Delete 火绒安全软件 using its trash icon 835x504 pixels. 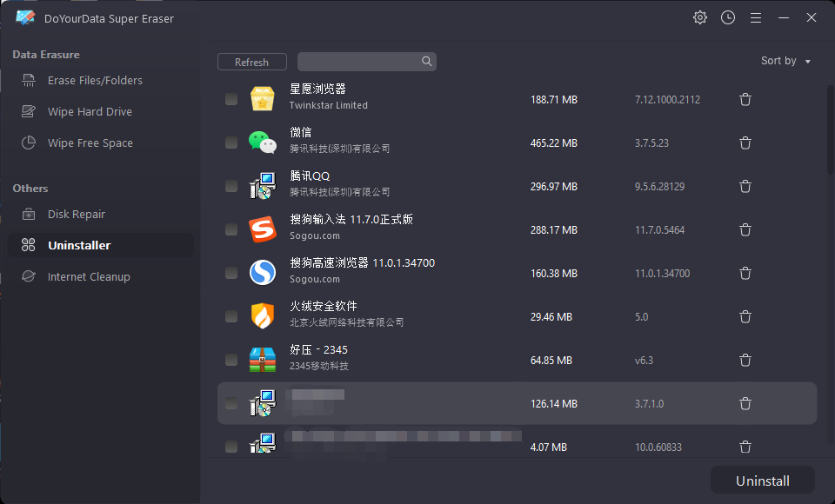click(x=745, y=316)
